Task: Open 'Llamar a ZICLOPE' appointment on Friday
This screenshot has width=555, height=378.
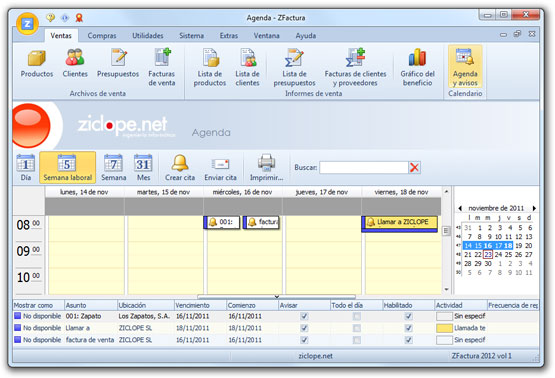Action: 399,224
